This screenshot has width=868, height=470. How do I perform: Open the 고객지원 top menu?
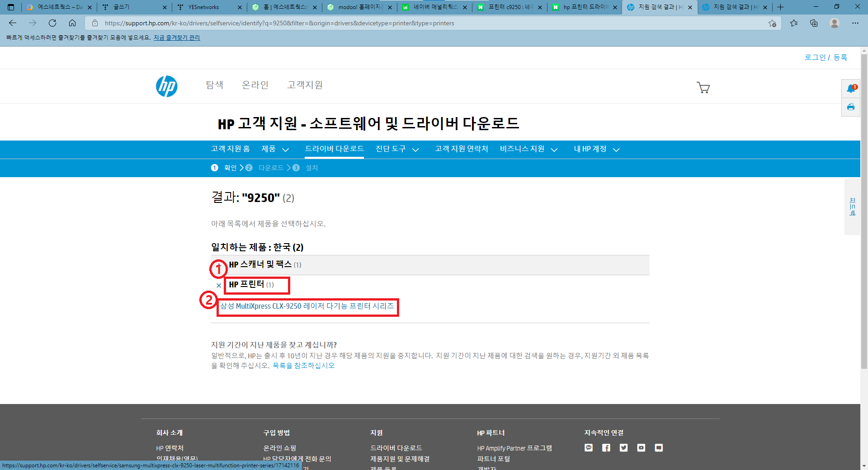(x=305, y=85)
